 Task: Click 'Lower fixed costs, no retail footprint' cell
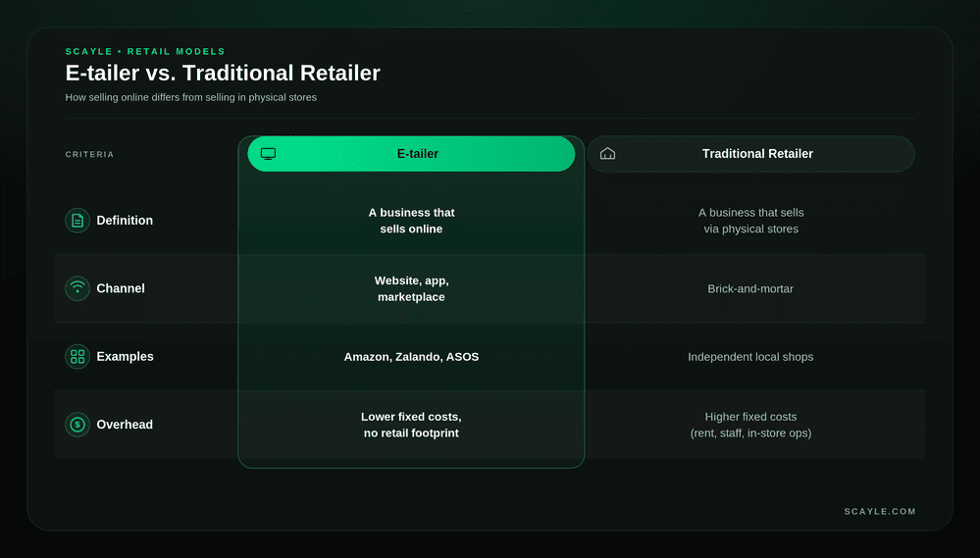411,425
